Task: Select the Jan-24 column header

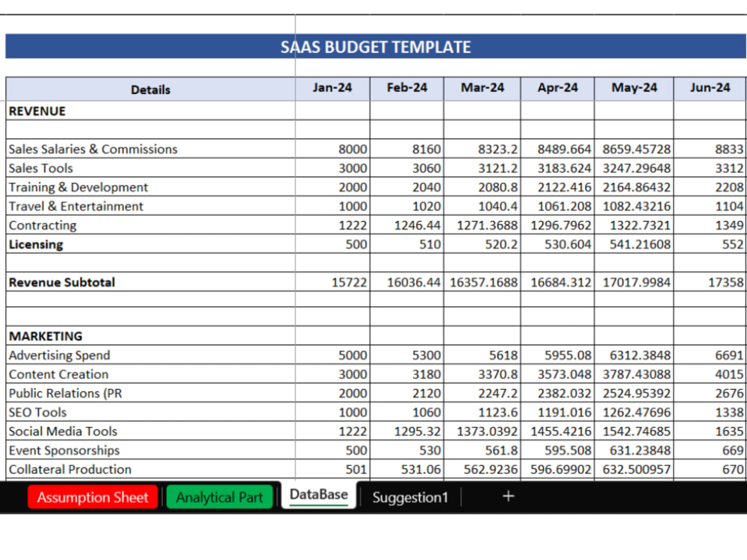Action: click(332, 89)
